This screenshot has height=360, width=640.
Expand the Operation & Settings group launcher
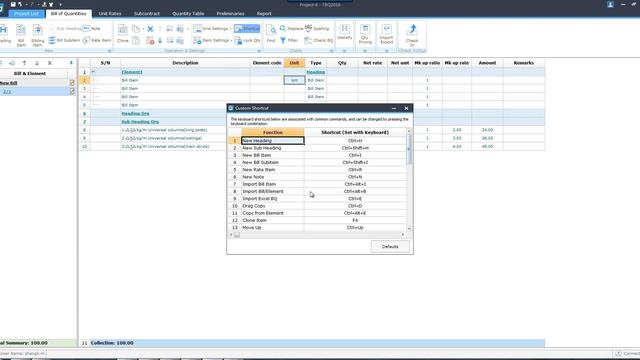[x=259, y=51]
